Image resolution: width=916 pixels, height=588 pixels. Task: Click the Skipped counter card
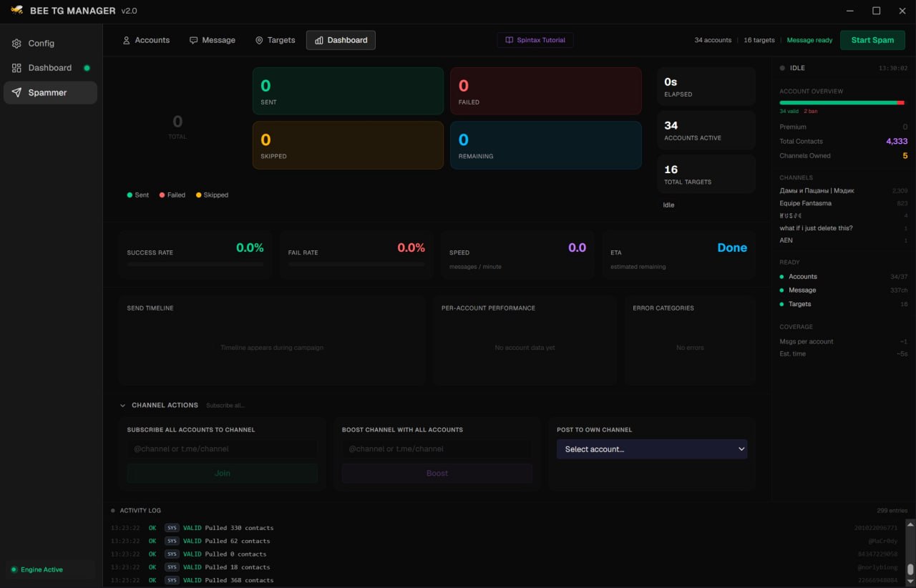click(348, 145)
